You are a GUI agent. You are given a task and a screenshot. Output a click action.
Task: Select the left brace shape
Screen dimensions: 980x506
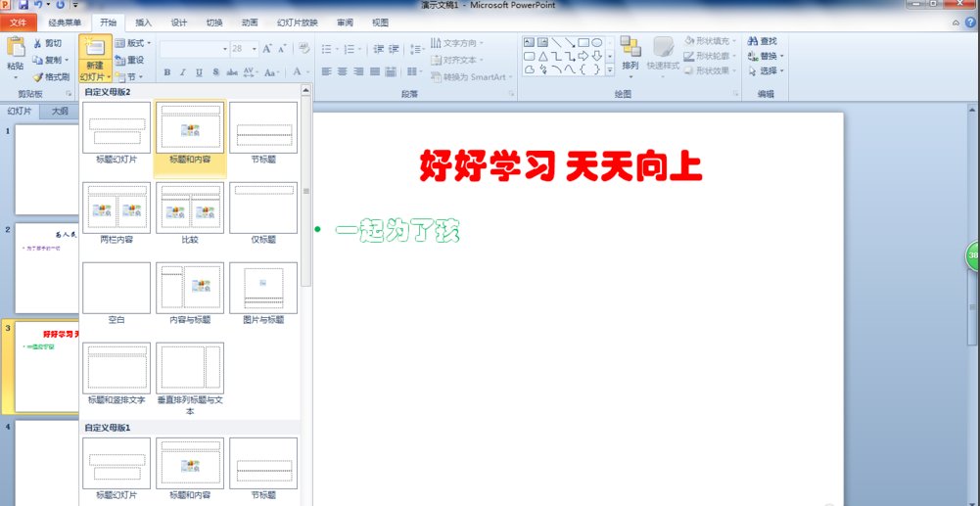tap(583, 69)
